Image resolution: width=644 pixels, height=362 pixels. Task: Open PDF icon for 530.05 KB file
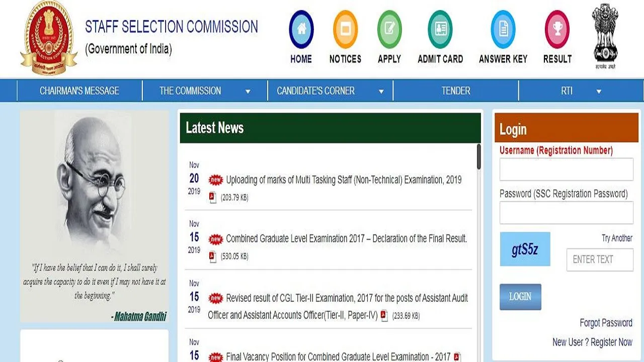coord(212,256)
